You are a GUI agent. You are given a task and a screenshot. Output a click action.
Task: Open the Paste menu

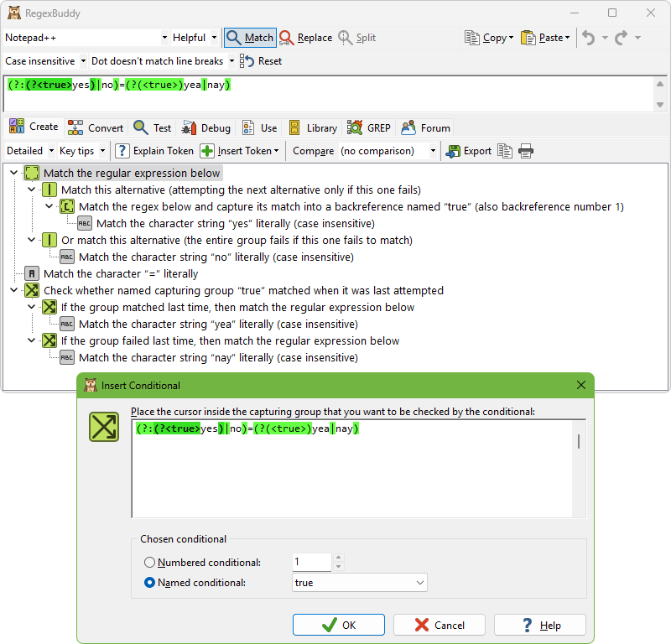coord(546,38)
